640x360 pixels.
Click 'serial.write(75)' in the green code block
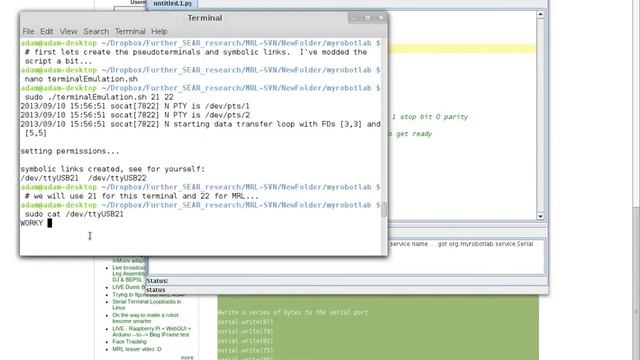(245, 350)
